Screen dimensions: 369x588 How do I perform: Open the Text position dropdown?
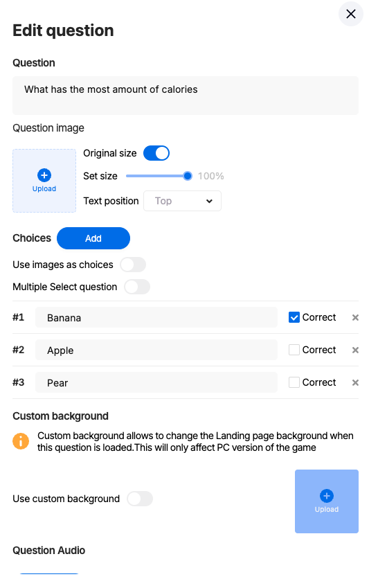tap(182, 201)
